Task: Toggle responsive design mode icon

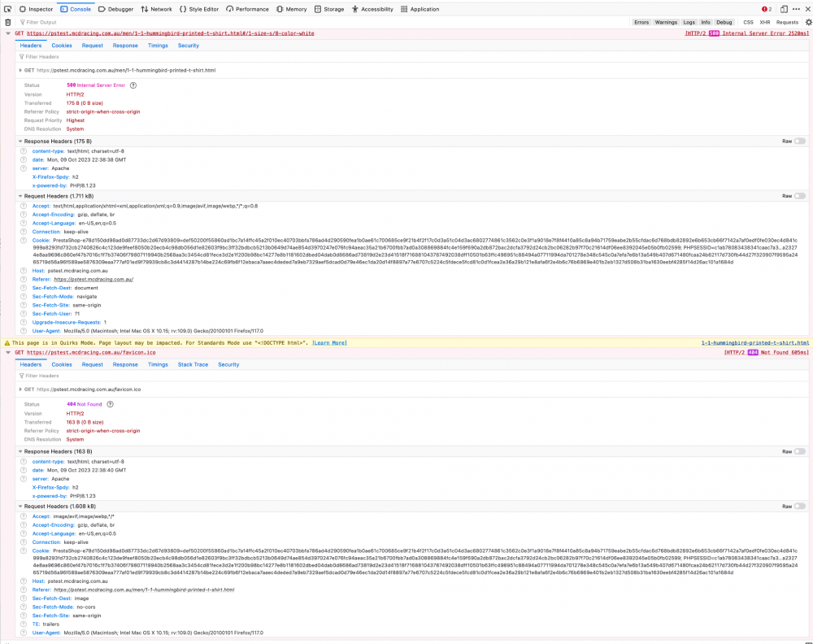Action: pyautogui.click(x=784, y=9)
